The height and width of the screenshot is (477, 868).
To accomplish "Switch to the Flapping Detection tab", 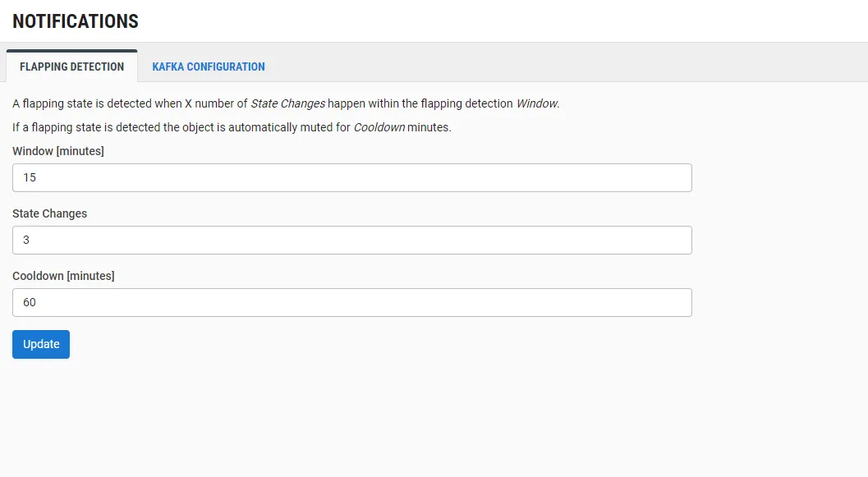I will coord(72,67).
